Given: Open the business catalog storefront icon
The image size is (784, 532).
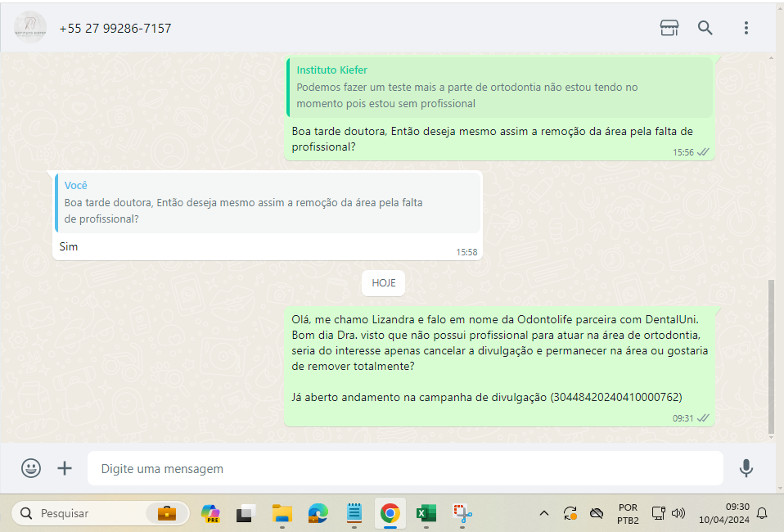Looking at the screenshot, I should (x=669, y=28).
